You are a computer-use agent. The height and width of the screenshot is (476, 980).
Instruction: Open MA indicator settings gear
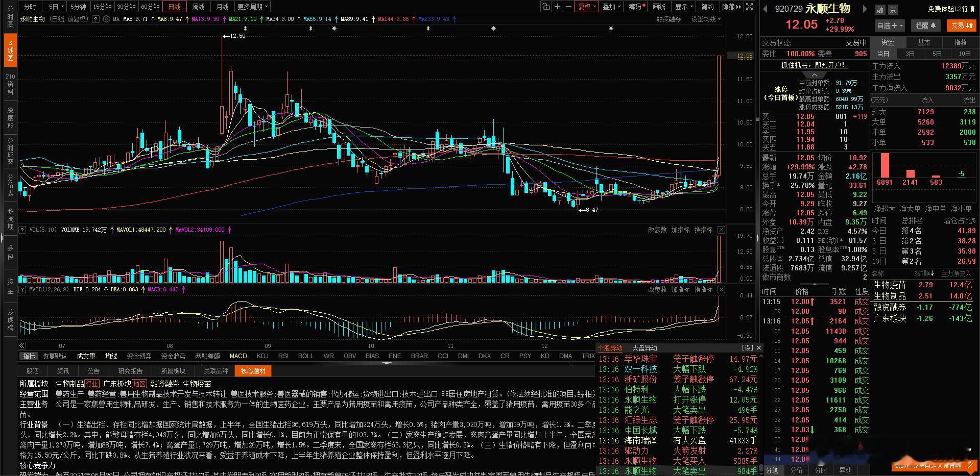pyautogui.click(x=106, y=19)
